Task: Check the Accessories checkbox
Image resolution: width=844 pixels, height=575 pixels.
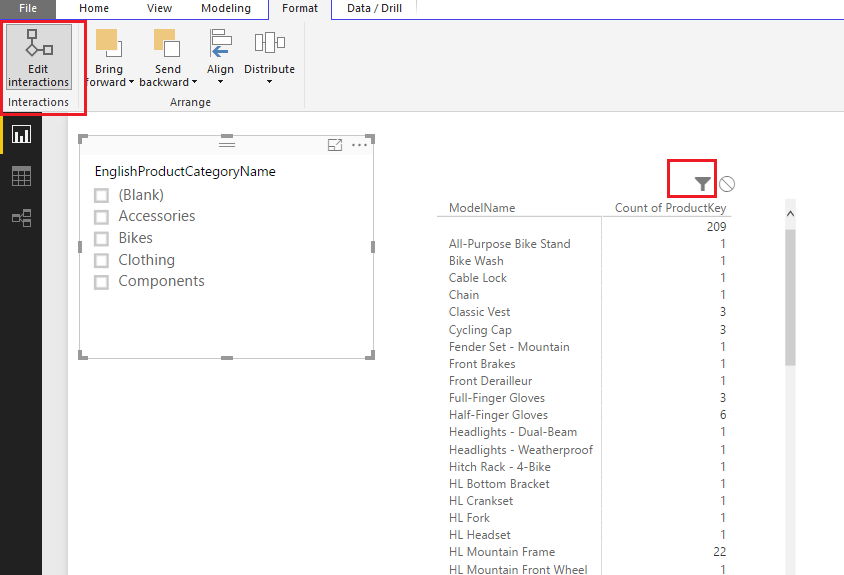Action: [x=101, y=217]
